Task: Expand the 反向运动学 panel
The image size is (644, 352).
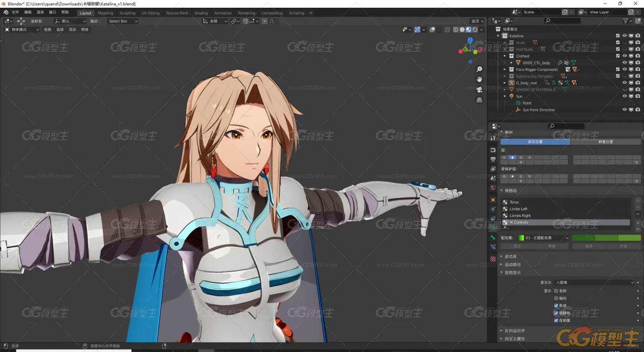Action: point(514,331)
